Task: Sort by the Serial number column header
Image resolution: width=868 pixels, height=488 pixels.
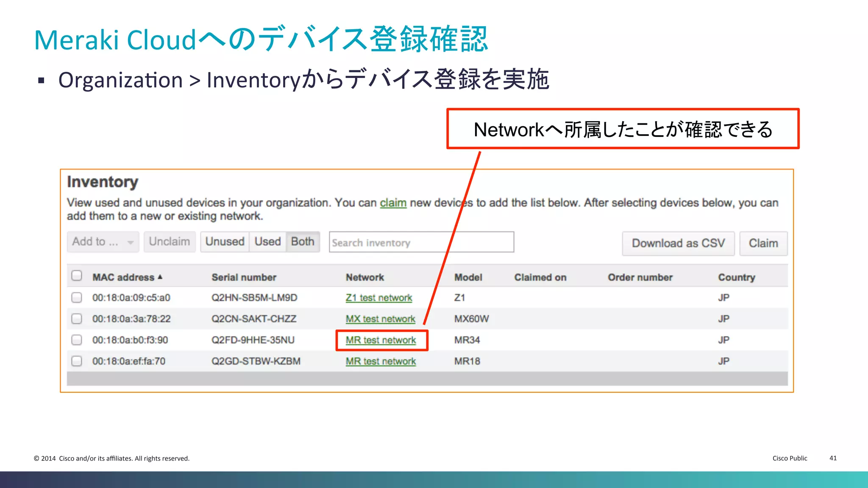Action: (244, 277)
